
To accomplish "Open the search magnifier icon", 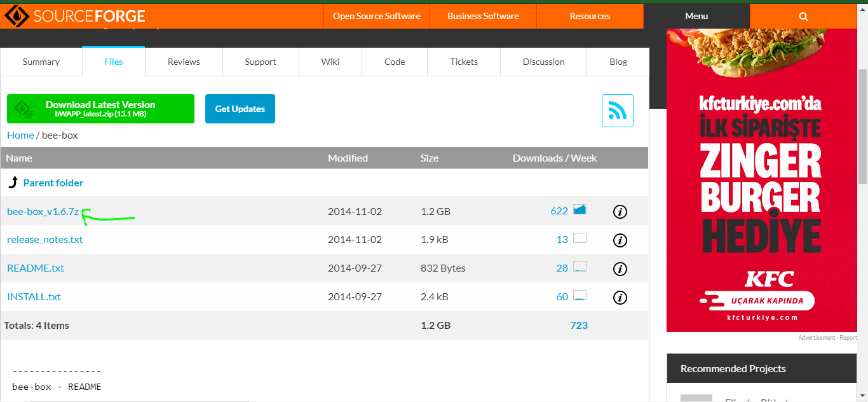I will pos(803,16).
